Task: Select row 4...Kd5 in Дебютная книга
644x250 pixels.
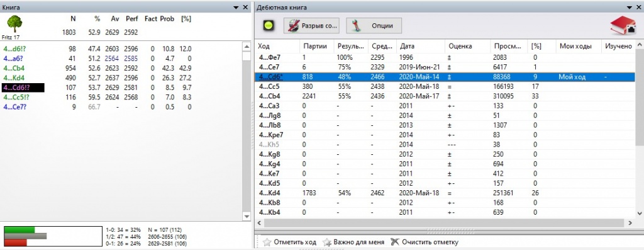Action: [x=445, y=183]
